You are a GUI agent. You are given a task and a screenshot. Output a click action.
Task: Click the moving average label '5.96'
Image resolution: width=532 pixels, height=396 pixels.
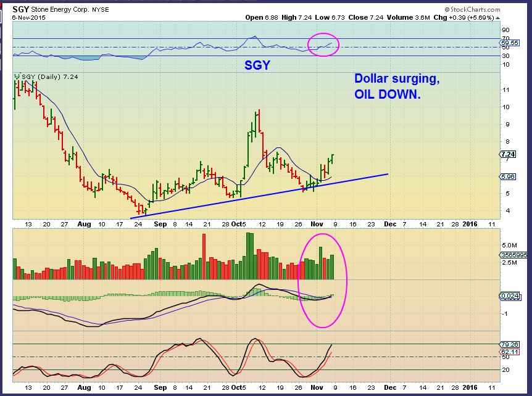click(508, 176)
